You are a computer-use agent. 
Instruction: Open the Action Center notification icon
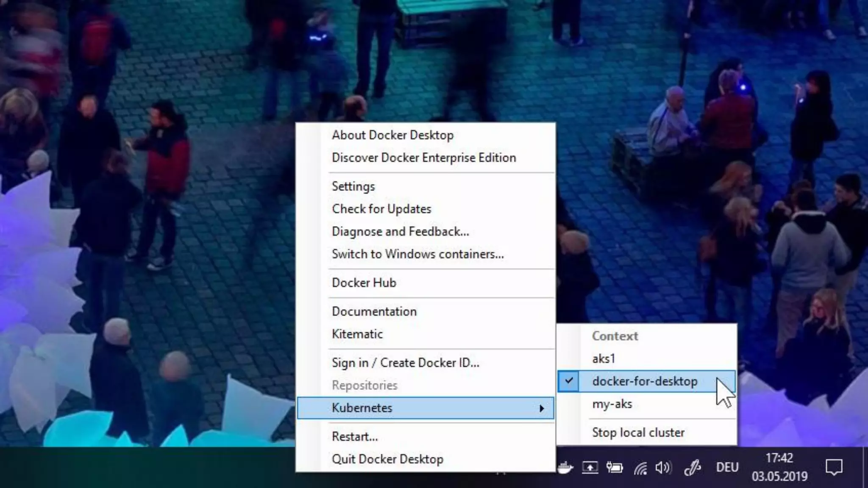[x=834, y=468]
